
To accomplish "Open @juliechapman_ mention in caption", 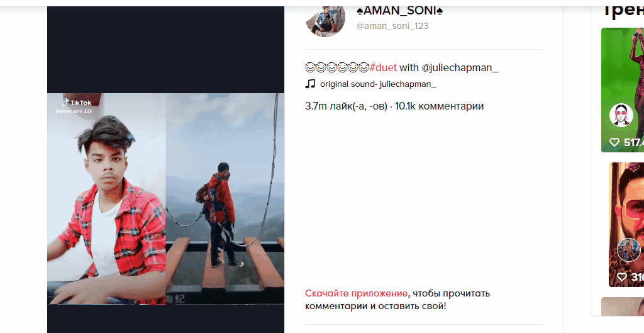I will point(460,67).
